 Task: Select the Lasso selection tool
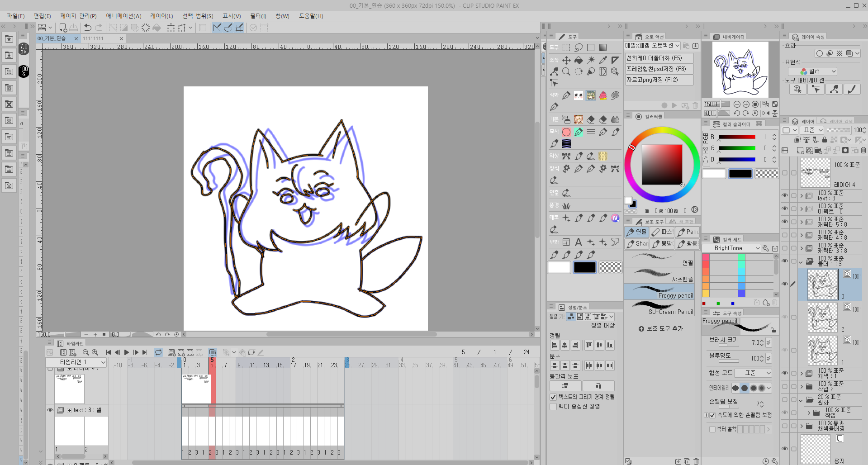(579, 47)
